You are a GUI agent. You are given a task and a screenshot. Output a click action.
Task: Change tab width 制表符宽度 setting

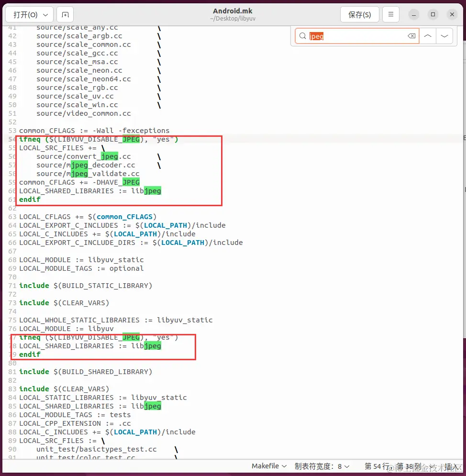(x=322, y=466)
